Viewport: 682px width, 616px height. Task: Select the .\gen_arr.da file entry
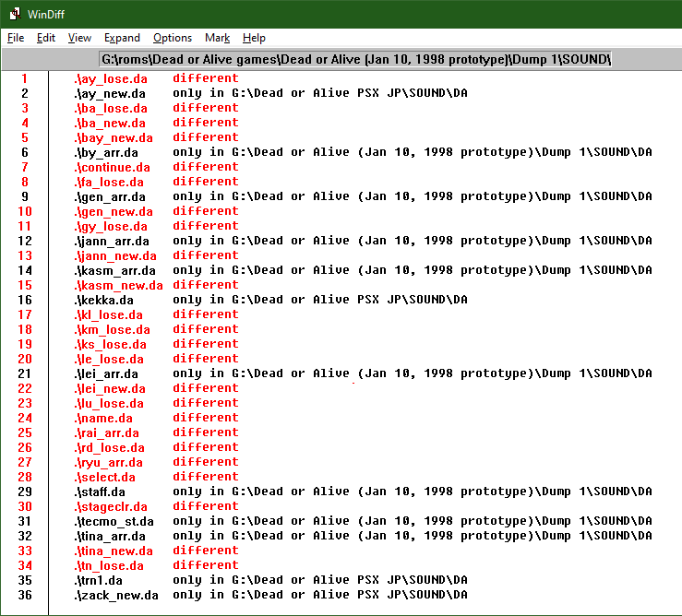pyautogui.click(x=110, y=197)
